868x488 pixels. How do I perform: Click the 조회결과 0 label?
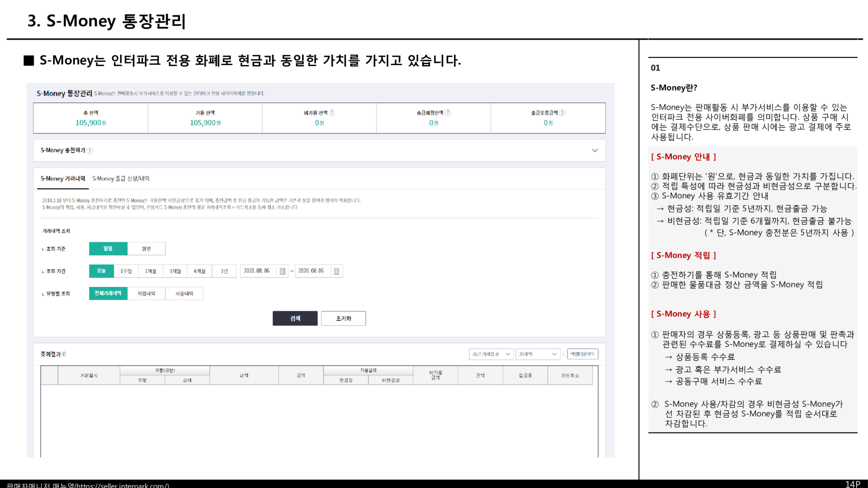[x=53, y=354]
